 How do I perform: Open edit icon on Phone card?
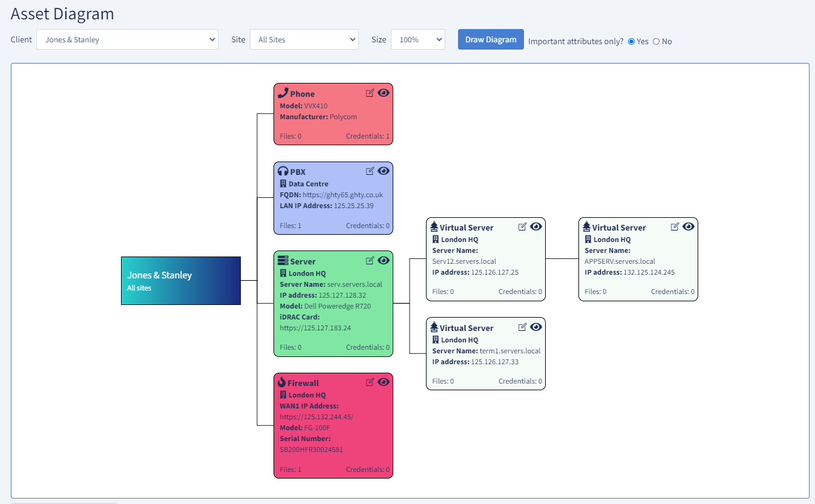(x=370, y=93)
